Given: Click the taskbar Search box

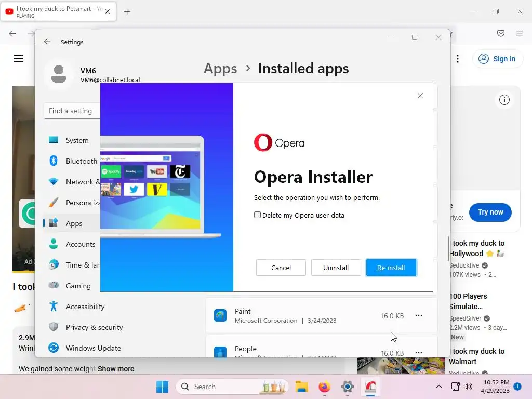Looking at the screenshot, I should point(232,387).
